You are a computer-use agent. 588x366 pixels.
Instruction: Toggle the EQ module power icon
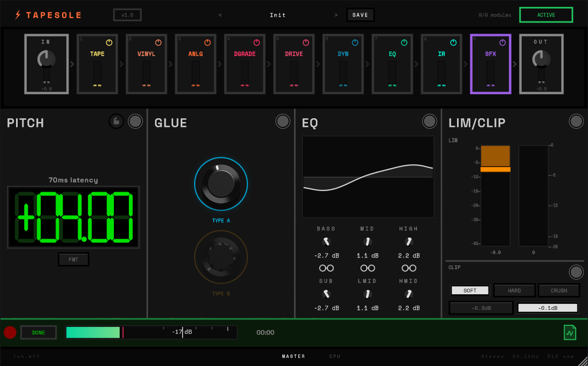tap(404, 43)
